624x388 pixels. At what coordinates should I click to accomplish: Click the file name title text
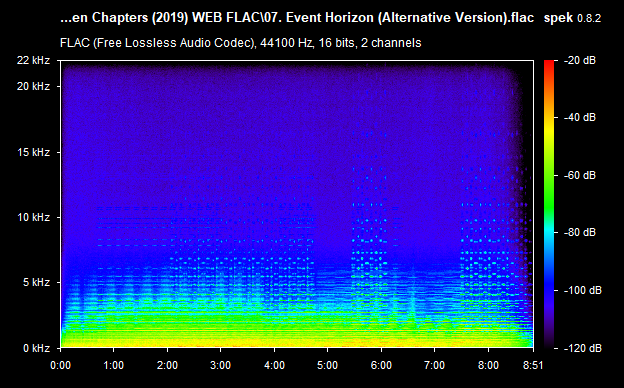pyautogui.click(x=297, y=18)
